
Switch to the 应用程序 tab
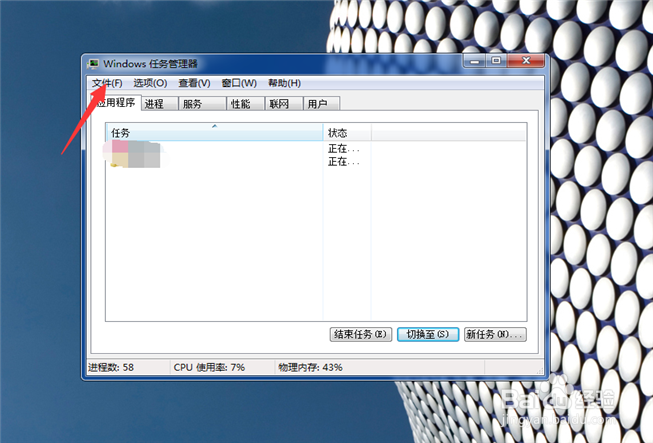[x=116, y=102]
